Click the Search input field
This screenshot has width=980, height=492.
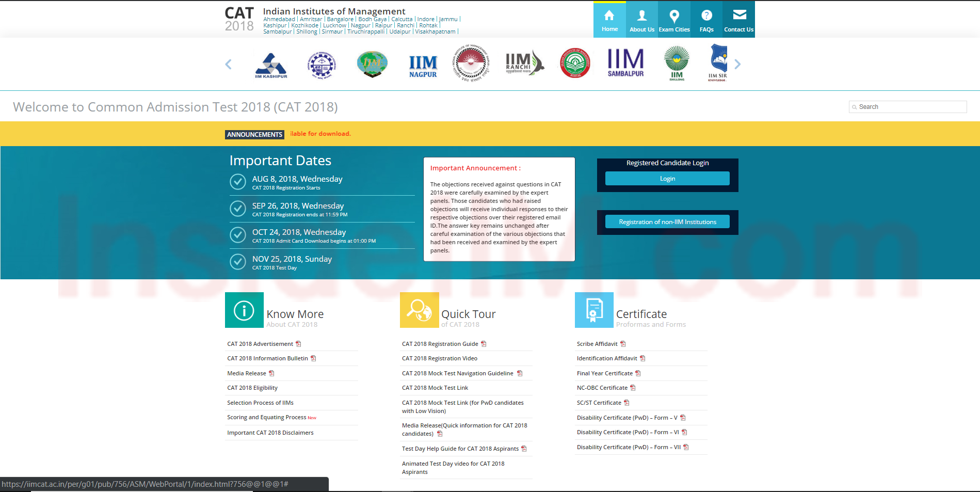coord(908,107)
